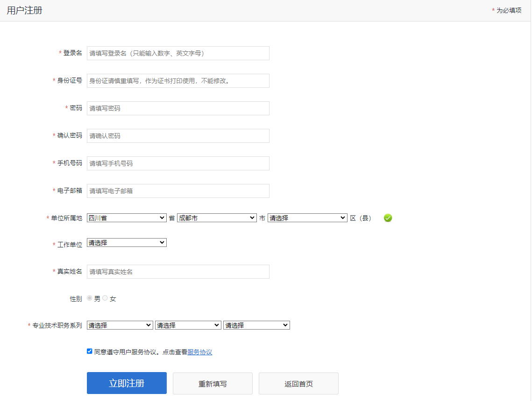Focus the 登录名 input field
532x401 pixels.
coord(178,53)
